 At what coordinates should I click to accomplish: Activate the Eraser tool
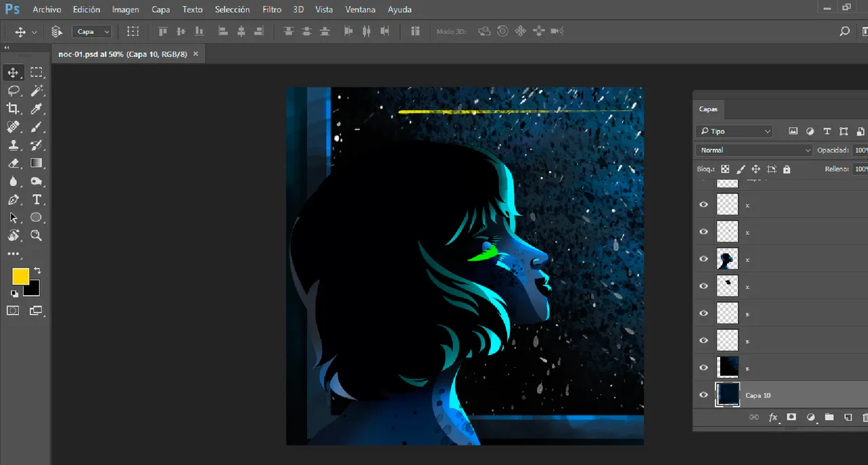point(13,163)
